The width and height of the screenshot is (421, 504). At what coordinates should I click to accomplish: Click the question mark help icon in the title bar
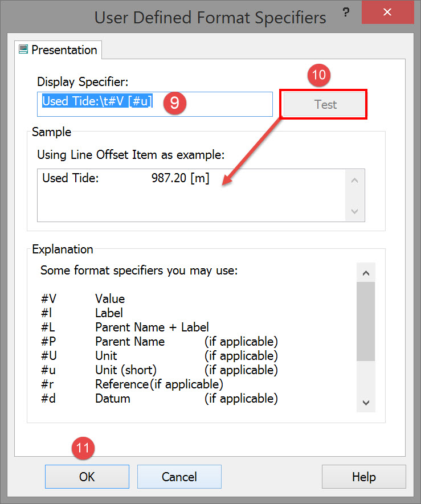(346, 12)
